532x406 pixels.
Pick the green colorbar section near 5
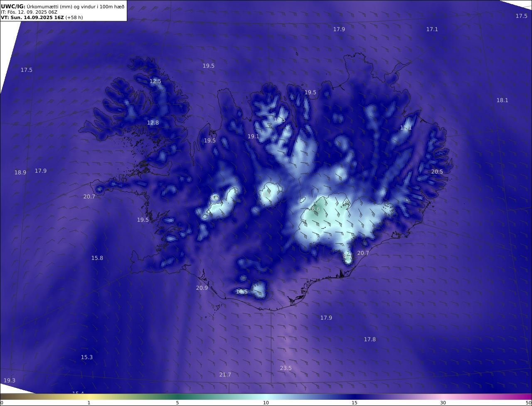coord(177,396)
